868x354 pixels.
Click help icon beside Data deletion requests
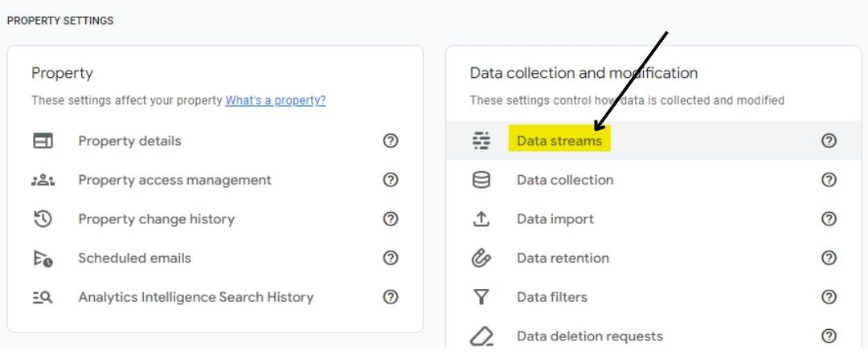coord(829,336)
